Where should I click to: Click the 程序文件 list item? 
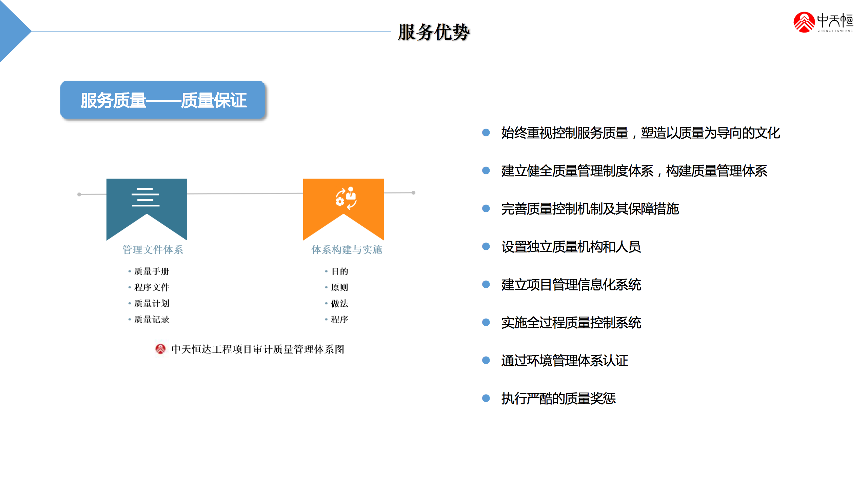152,287
